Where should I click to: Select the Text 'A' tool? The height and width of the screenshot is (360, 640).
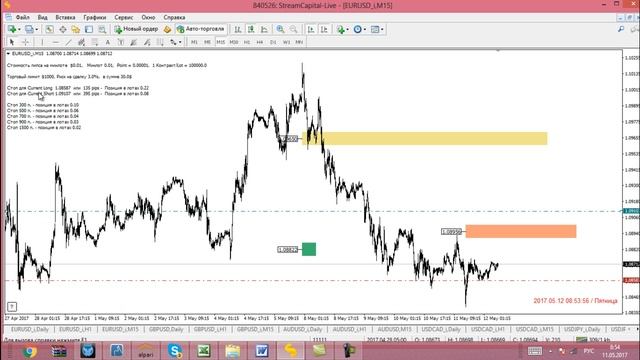(108, 42)
